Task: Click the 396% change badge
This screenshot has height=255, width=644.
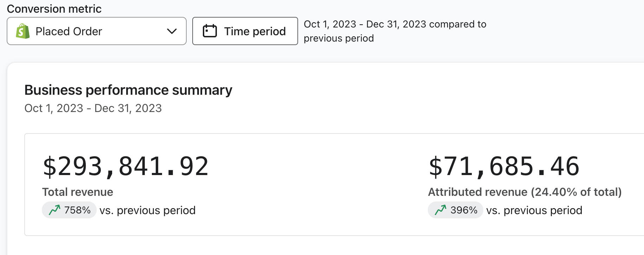Action: [456, 210]
